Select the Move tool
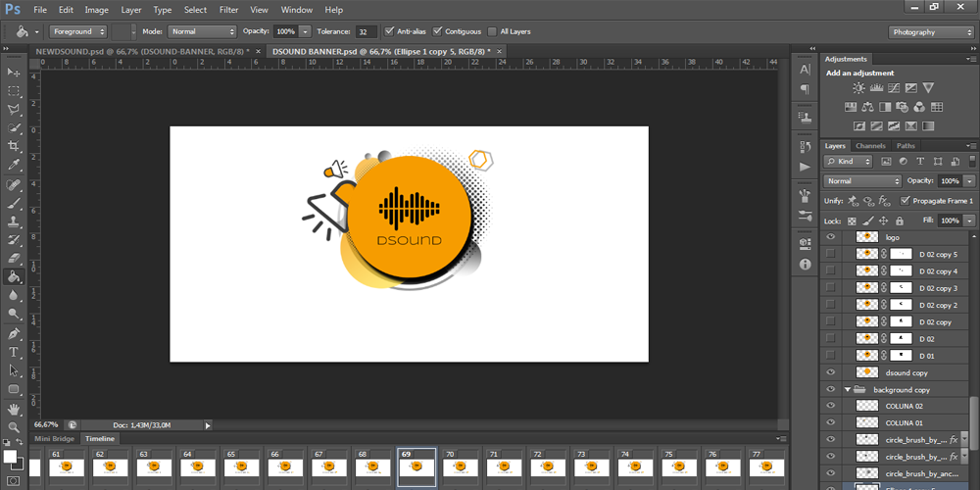980x490 pixels. 15,72
